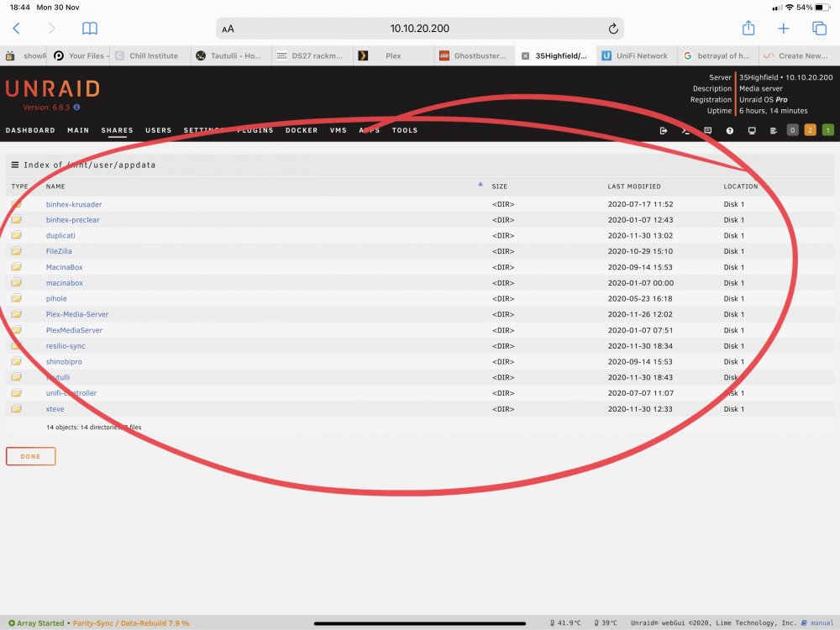Open the Users menu
The image size is (840, 630).
tap(159, 130)
